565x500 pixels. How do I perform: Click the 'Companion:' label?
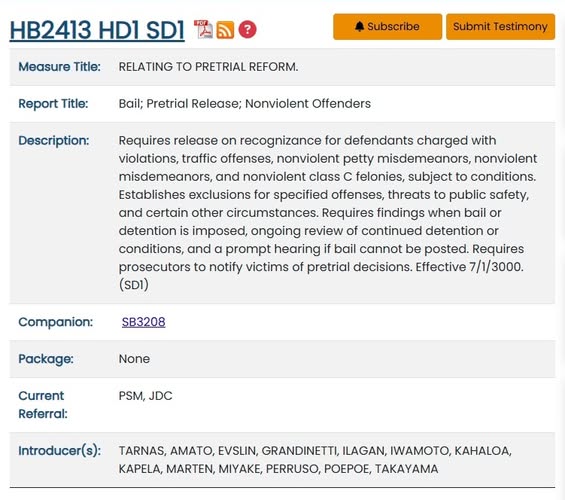pos(55,322)
